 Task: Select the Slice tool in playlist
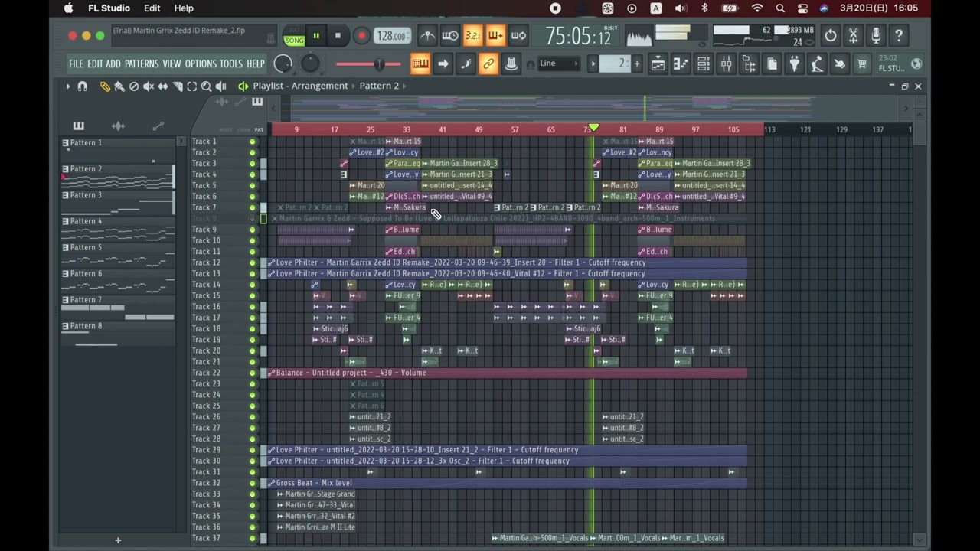(178, 86)
